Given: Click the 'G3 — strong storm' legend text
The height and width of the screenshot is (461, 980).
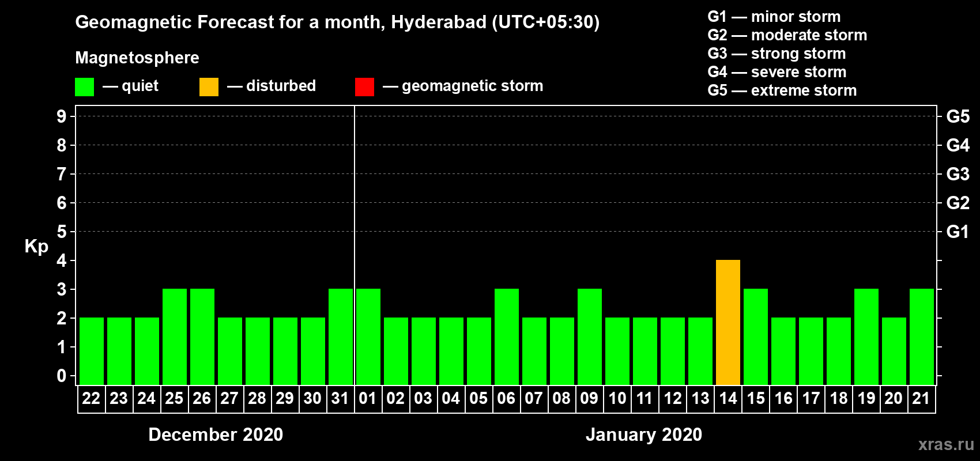Looking at the screenshot, I should (x=777, y=54).
